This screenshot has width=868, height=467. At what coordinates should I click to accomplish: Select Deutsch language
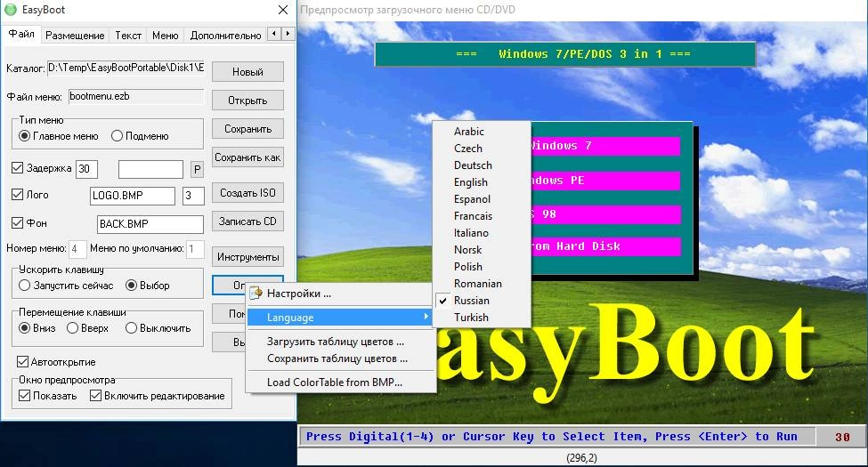[481, 165]
